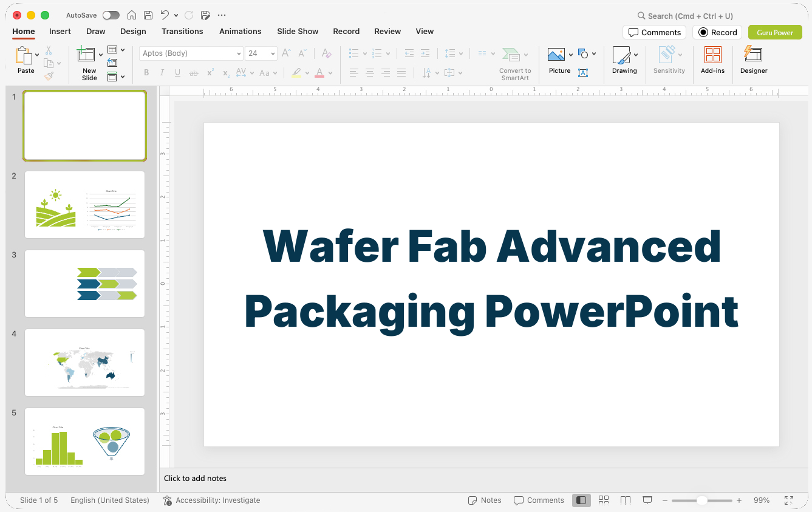
Task: Open the Slide Show tab
Action: pos(298,31)
